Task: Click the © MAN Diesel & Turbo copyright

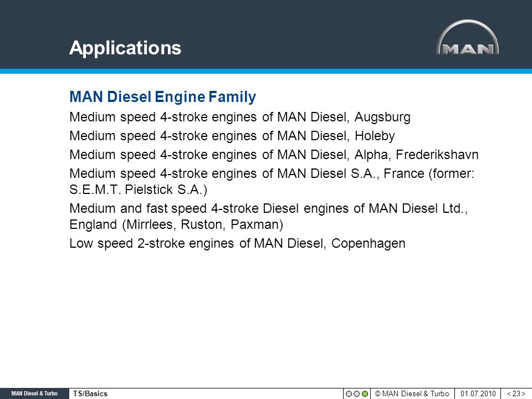Action: coord(412,393)
